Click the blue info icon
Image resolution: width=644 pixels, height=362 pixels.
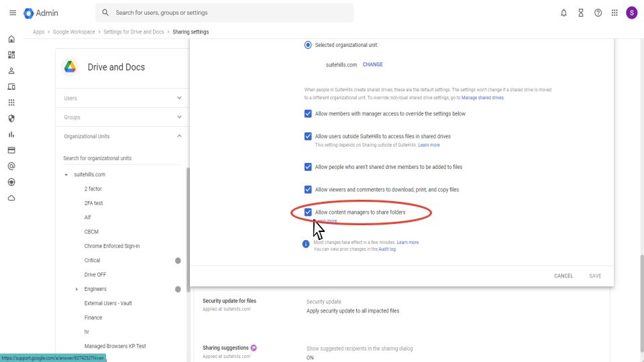[x=306, y=244]
